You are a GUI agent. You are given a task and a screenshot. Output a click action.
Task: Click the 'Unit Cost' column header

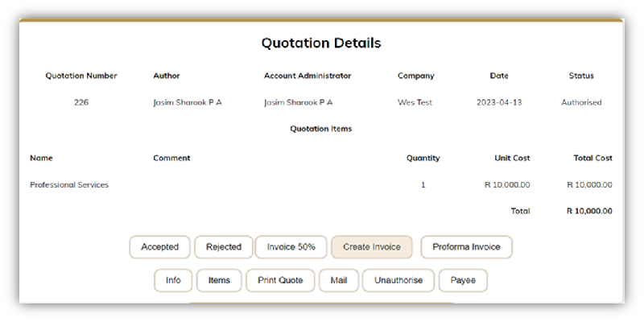tap(512, 158)
